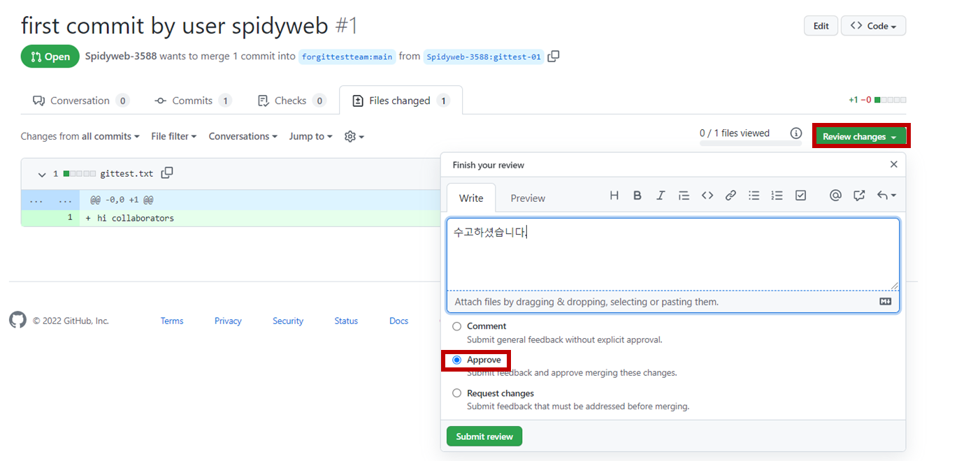Insert code formatting with the code icon

coord(707,196)
